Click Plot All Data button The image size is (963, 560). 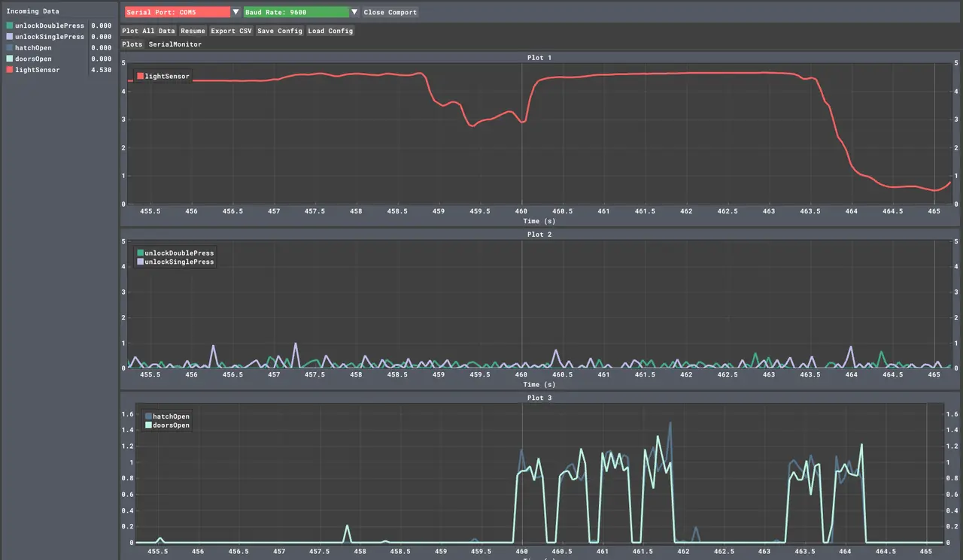pos(148,31)
